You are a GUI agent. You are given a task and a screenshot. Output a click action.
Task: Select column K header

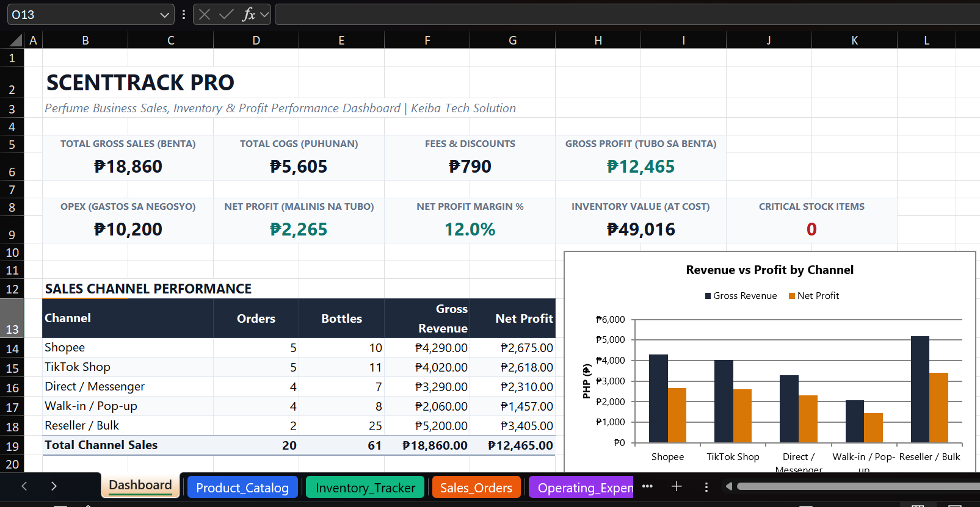(x=855, y=40)
